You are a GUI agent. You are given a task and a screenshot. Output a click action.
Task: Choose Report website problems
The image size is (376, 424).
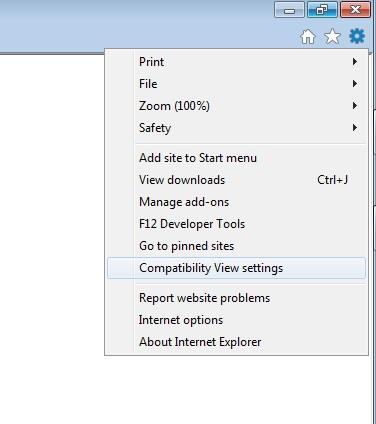(x=236, y=298)
